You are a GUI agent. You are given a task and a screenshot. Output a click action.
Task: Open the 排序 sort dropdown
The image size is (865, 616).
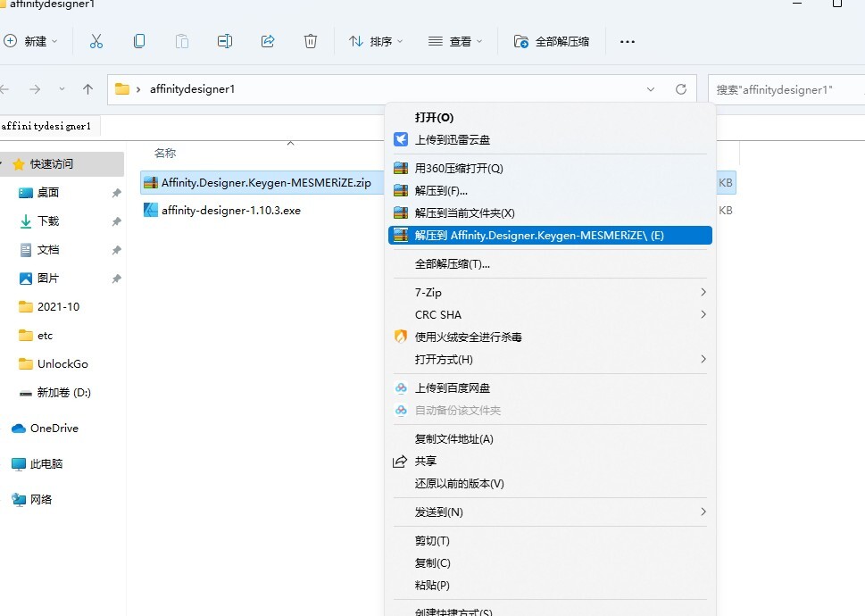click(x=376, y=41)
